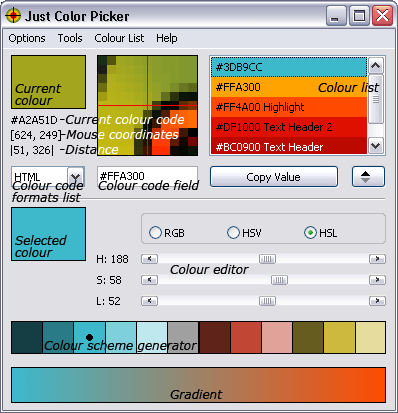Click the S slider left arrow
The height and width of the screenshot is (413, 398).
click(149, 280)
